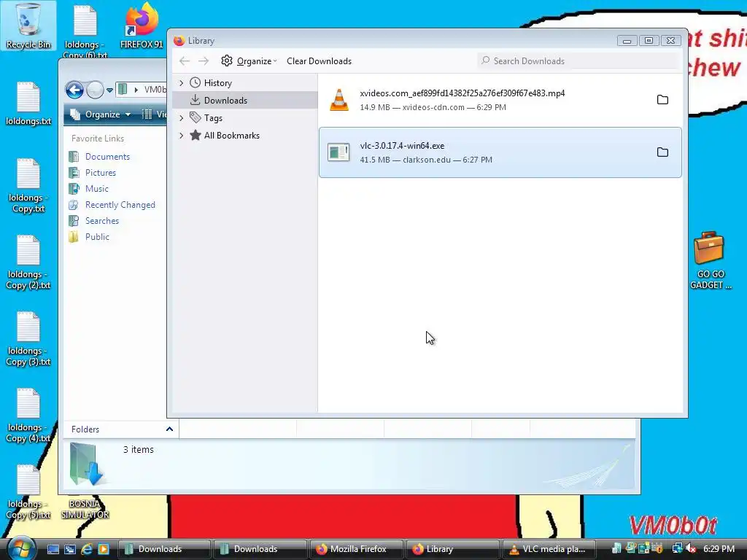Open containing folder for vlc-3.0.17.4-win64.exe
The image size is (747, 560).
click(662, 152)
